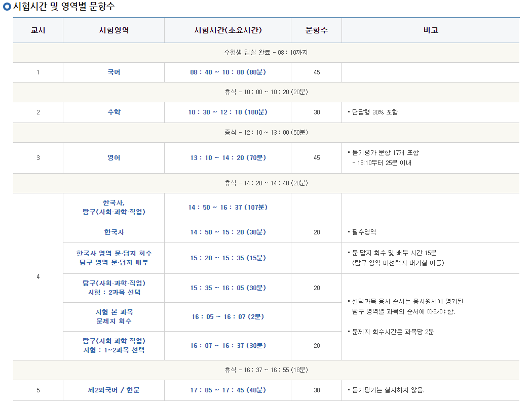The width and height of the screenshot is (532, 404).
Task: Click the '중식 - 12 : 10 ~ 13 : 00 (50분)' row
Action: click(x=266, y=133)
